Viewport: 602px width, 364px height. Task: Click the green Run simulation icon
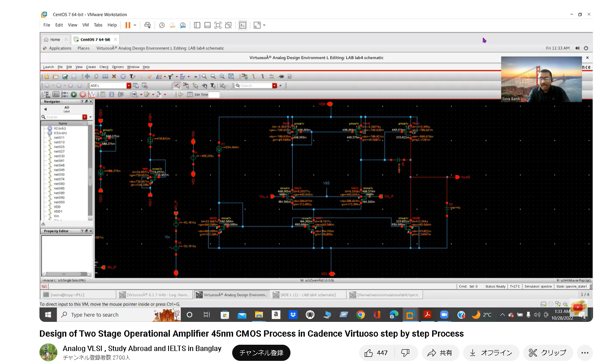[x=74, y=95]
